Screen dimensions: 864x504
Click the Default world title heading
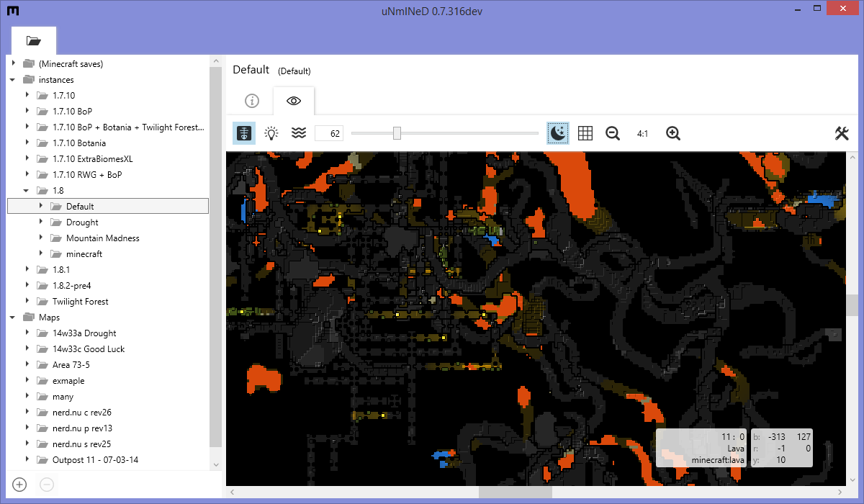251,70
